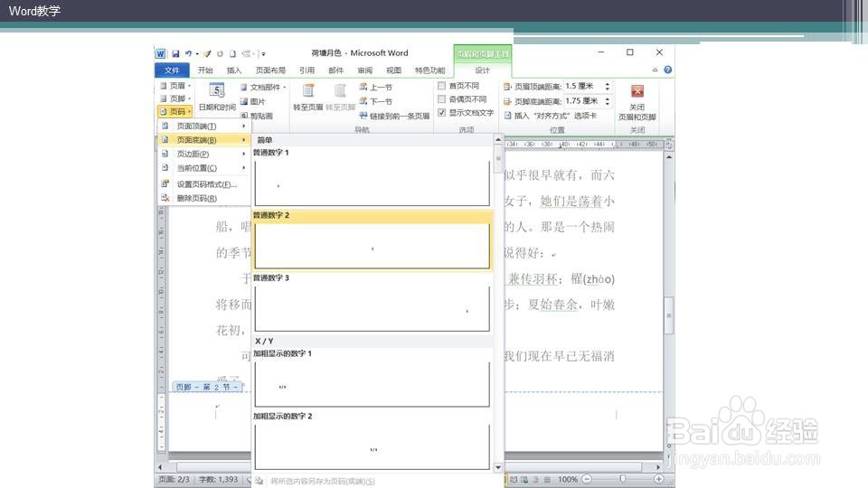Expand Top of Page (页面顶端) submenu

(x=203, y=127)
